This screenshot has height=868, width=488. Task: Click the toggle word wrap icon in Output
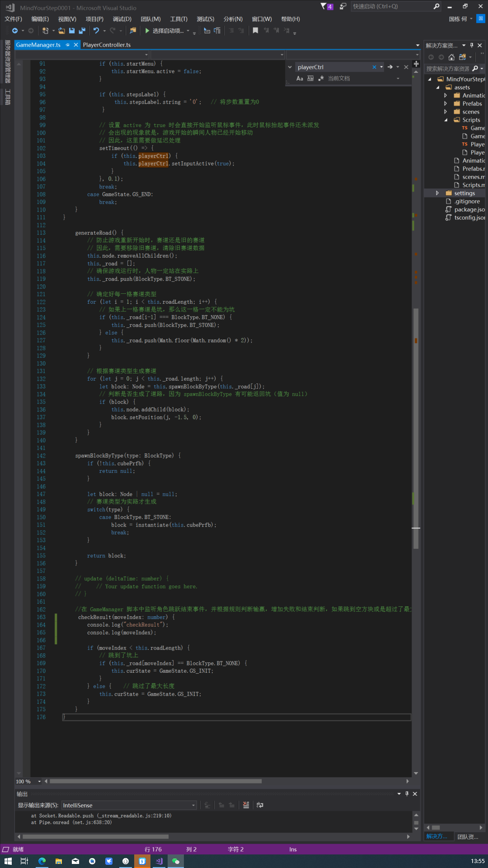point(260,805)
